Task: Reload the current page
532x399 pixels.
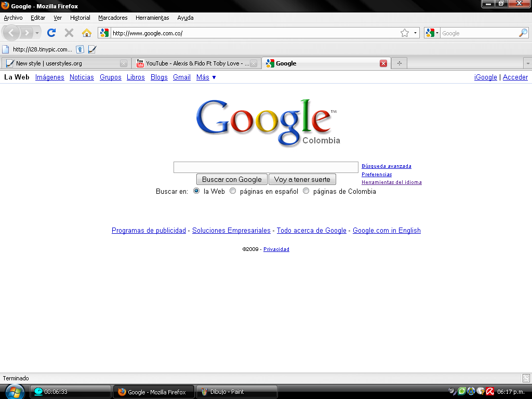Action: (x=51, y=33)
